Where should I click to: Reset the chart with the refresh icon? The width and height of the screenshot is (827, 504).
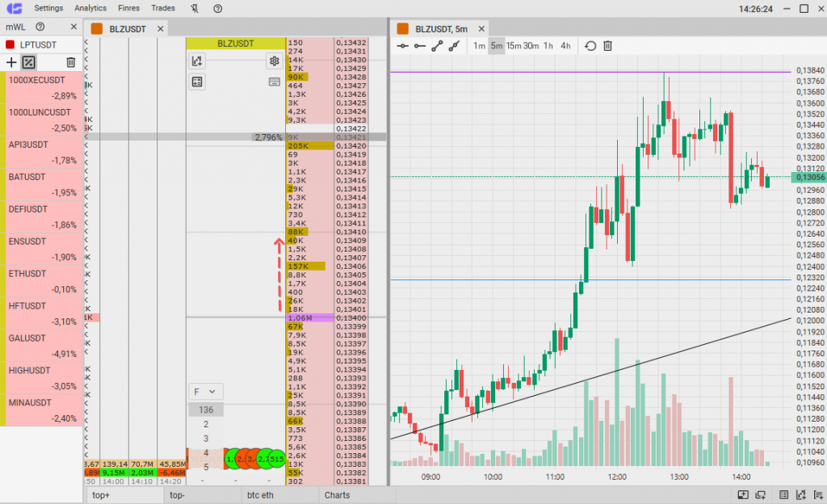click(590, 46)
